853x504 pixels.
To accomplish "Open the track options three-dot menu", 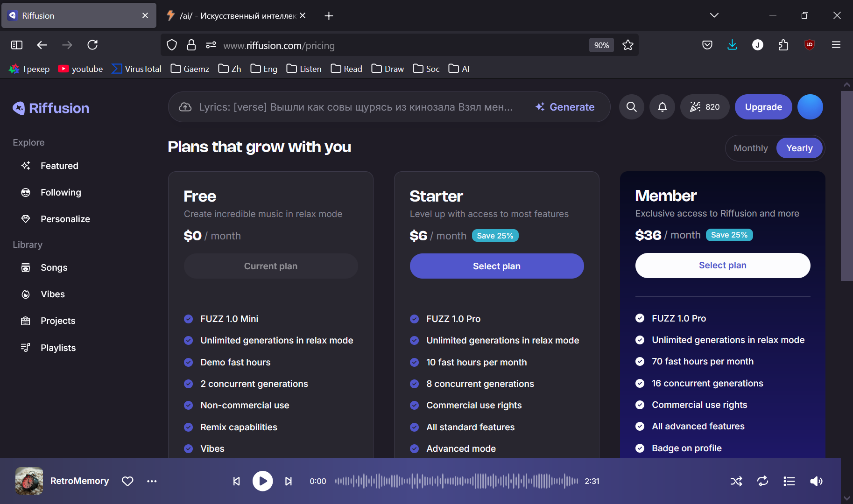I will point(152,481).
